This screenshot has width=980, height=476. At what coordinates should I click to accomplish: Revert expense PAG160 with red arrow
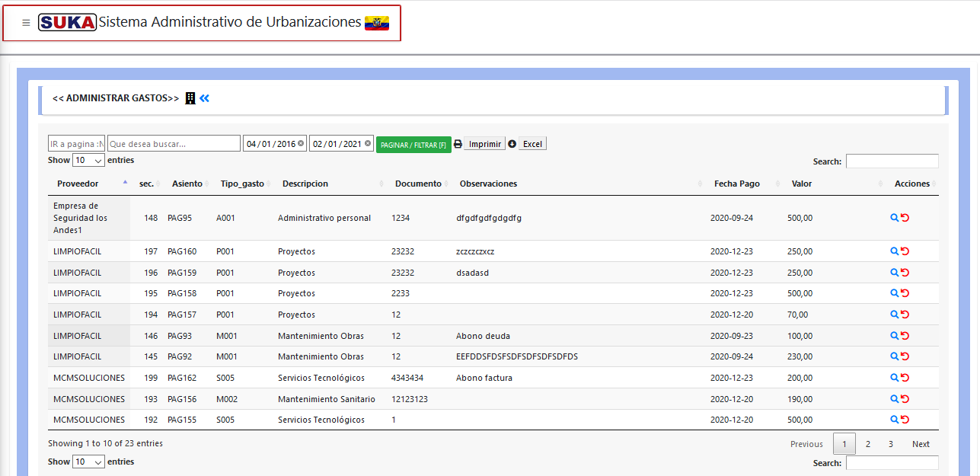905,251
